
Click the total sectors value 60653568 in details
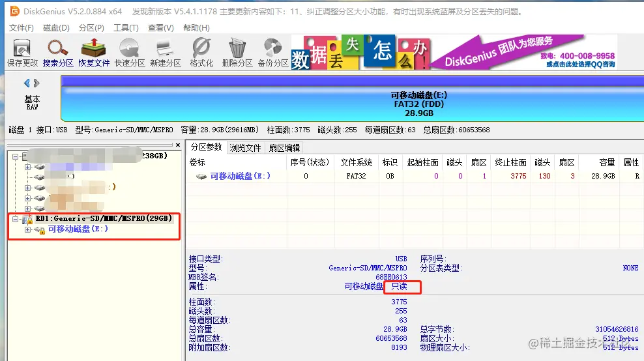(x=391, y=338)
